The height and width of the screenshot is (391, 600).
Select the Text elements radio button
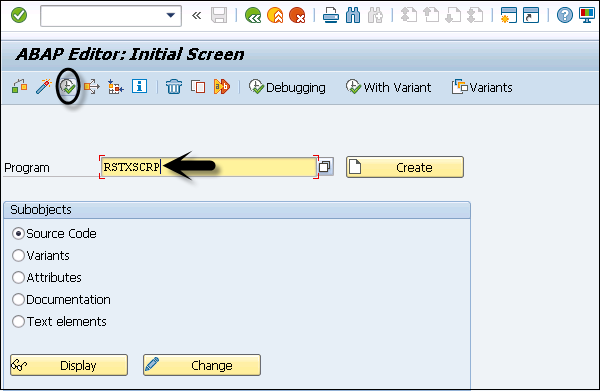pyautogui.click(x=18, y=321)
